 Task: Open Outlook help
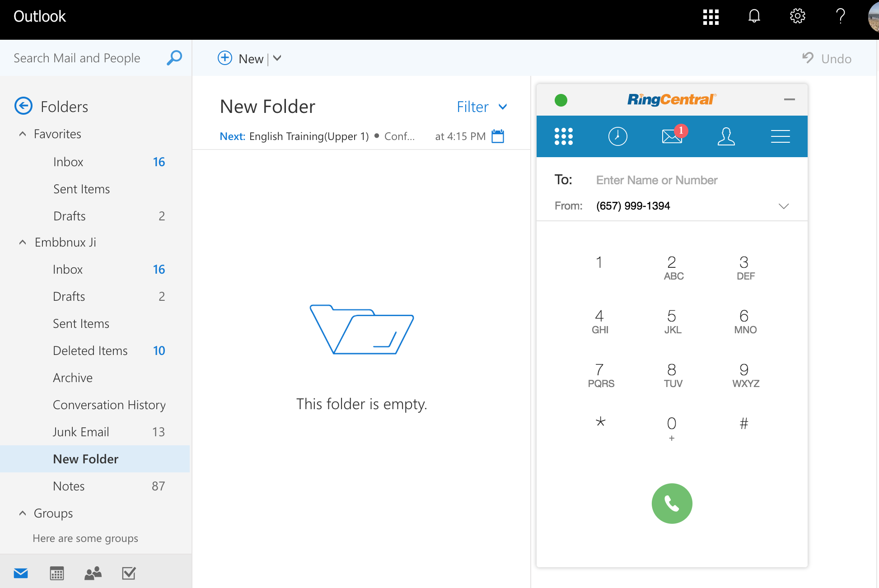[841, 17]
